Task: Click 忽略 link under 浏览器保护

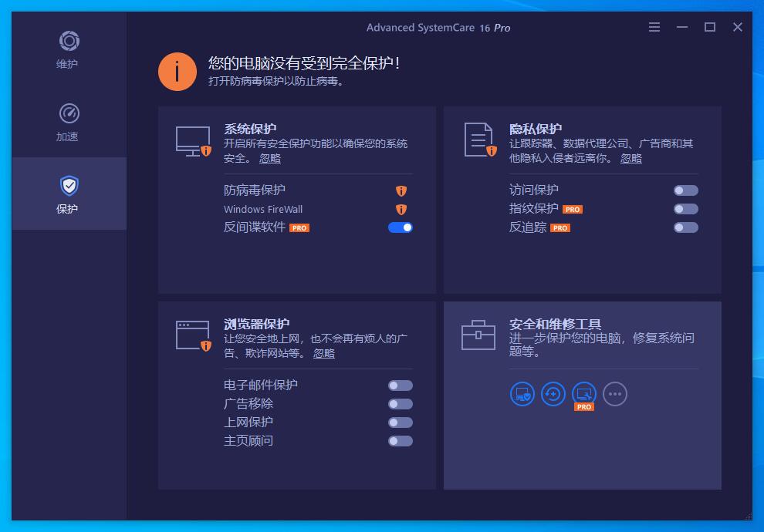Action: point(324,353)
